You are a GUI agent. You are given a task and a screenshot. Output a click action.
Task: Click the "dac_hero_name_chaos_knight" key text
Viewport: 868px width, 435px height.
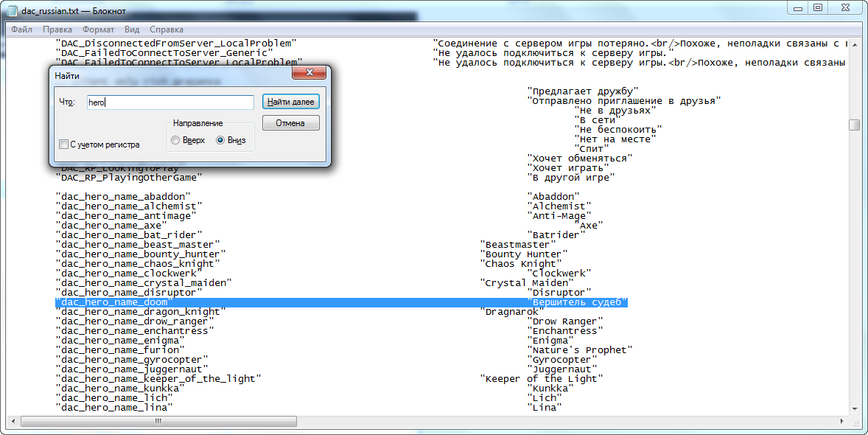(x=138, y=264)
